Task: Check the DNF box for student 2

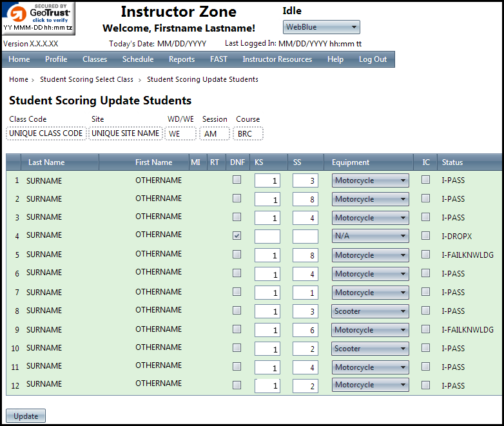Action: point(237,198)
